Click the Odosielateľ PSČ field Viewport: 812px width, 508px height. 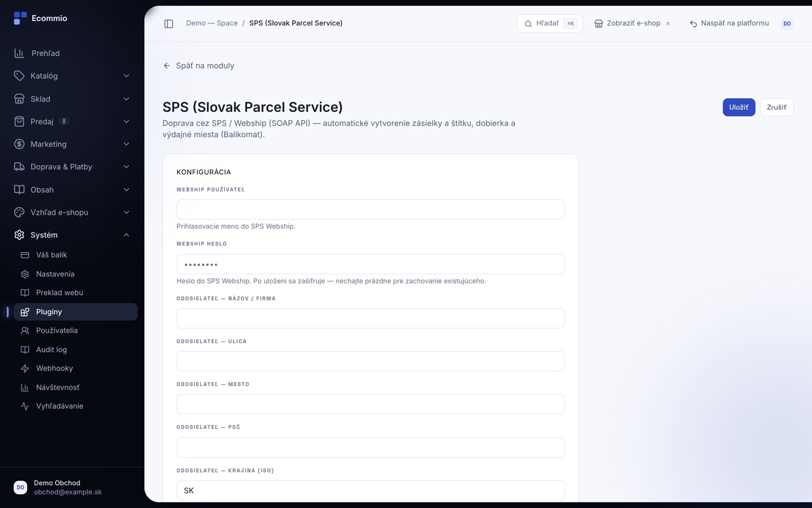(370, 448)
